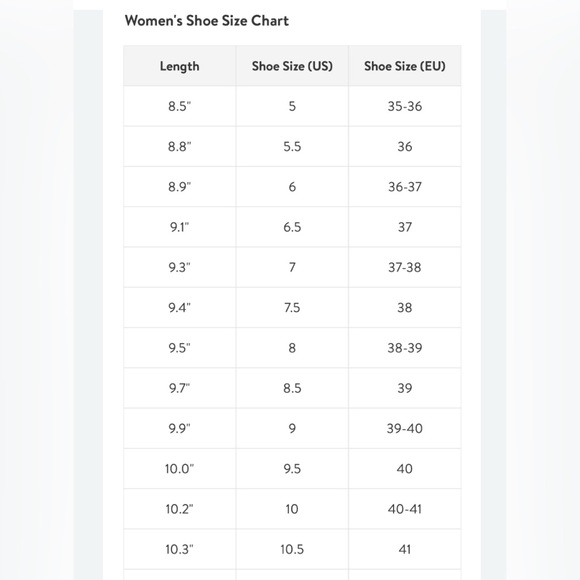Click the 9.9" length cell
Screen dimensions: 580x580
[x=180, y=429]
